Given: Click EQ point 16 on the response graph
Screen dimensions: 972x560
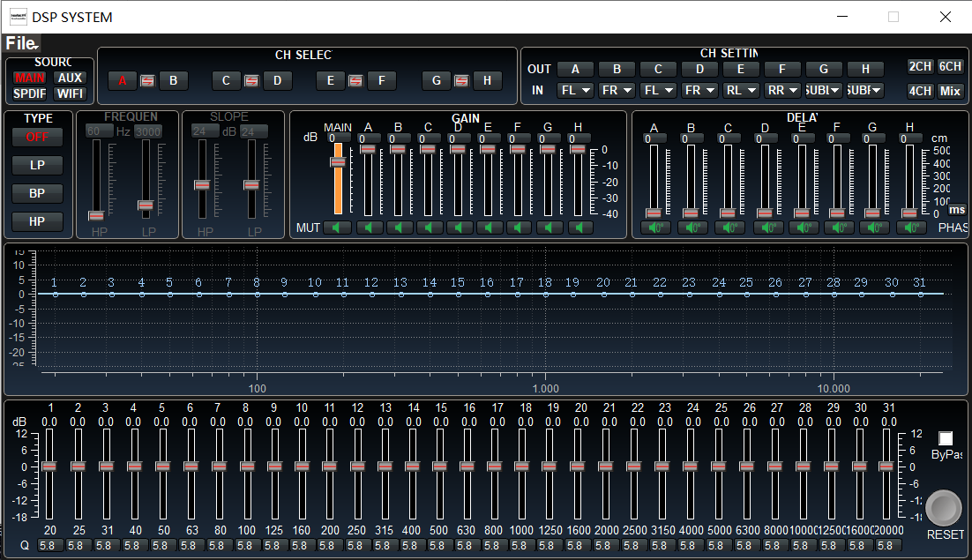Looking at the screenshot, I should [x=488, y=295].
